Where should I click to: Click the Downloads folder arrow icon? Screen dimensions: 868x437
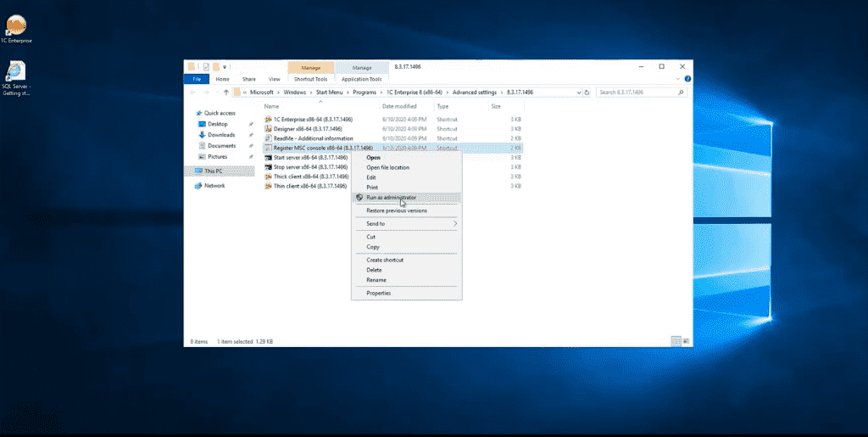pos(202,135)
